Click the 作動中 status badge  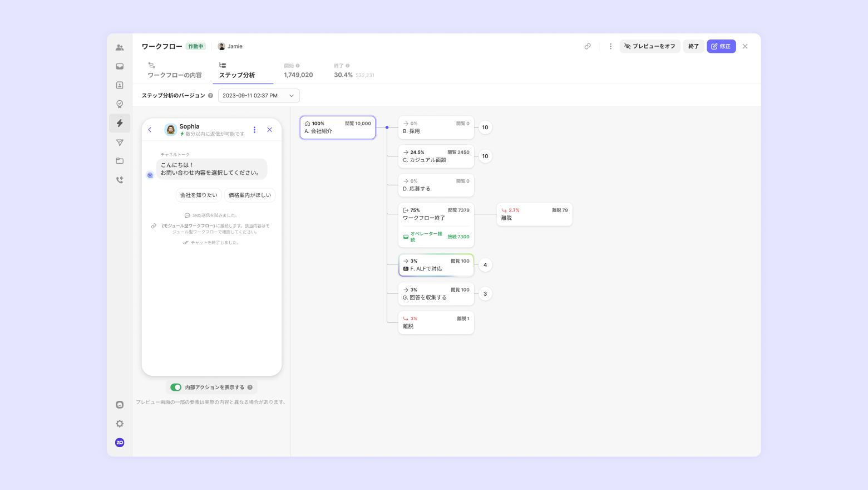pyautogui.click(x=196, y=46)
